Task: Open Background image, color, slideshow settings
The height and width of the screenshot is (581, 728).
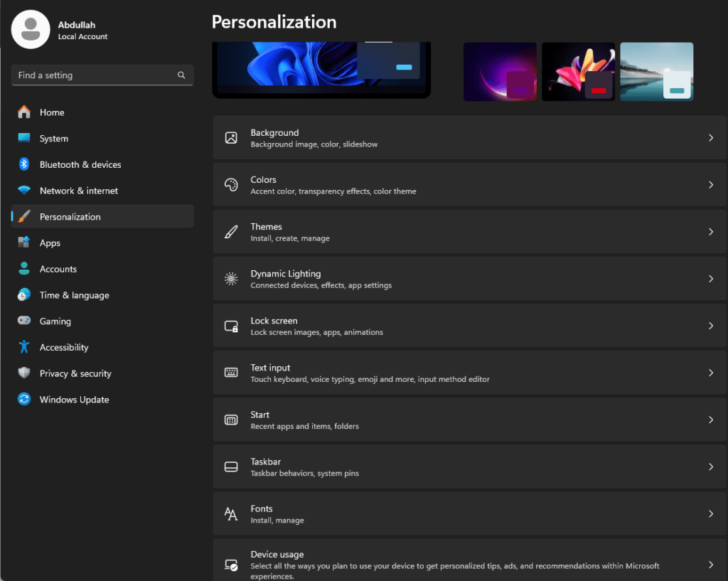Action: [469, 137]
